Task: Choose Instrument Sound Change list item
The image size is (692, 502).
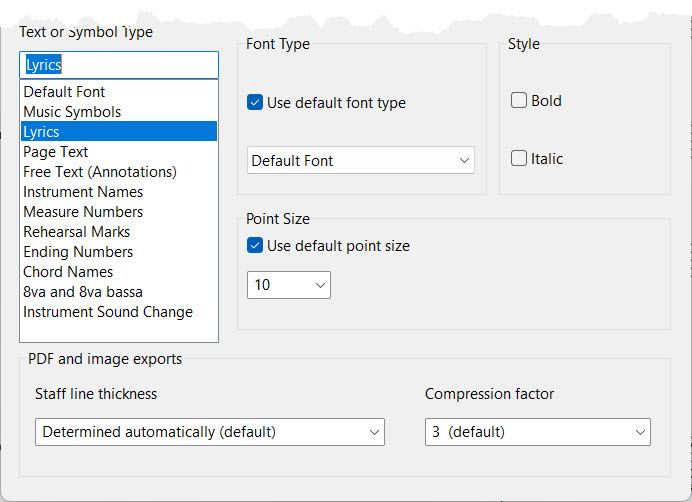Action: [108, 312]
